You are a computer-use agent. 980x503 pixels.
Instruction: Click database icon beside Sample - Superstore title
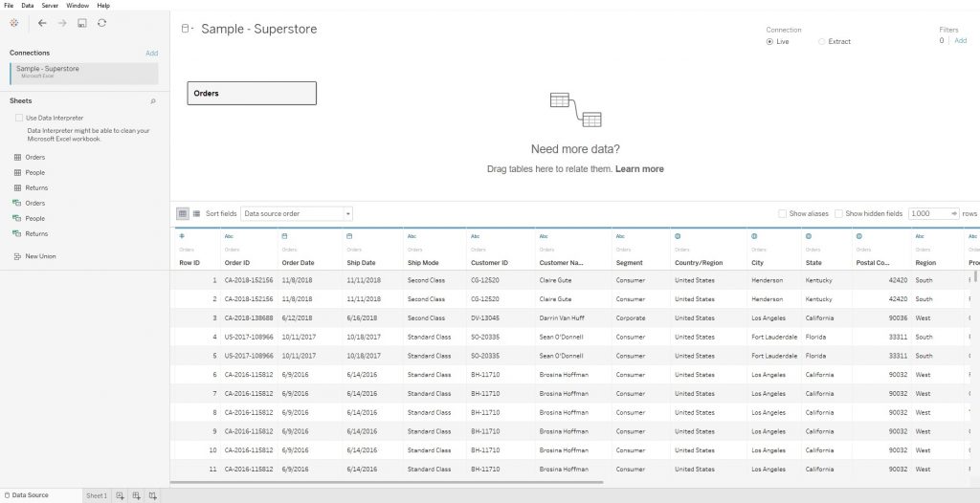[x=187, y=28]
